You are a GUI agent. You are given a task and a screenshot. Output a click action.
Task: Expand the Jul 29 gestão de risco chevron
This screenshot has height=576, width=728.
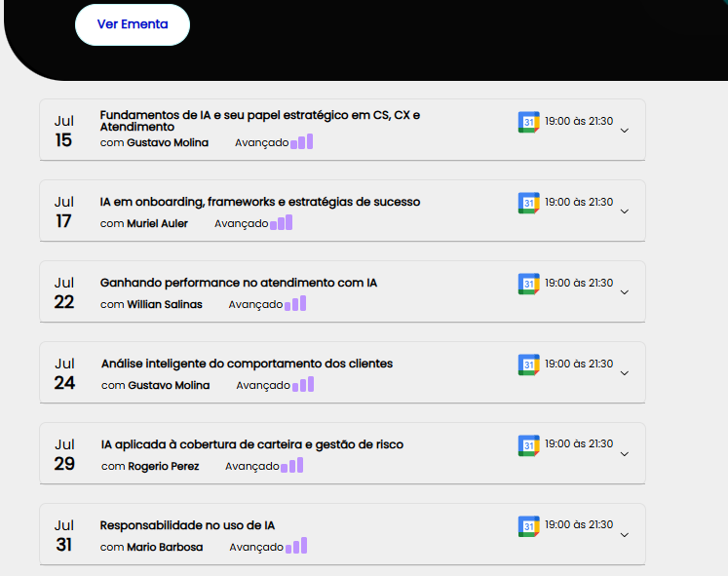tap(625, 454)
